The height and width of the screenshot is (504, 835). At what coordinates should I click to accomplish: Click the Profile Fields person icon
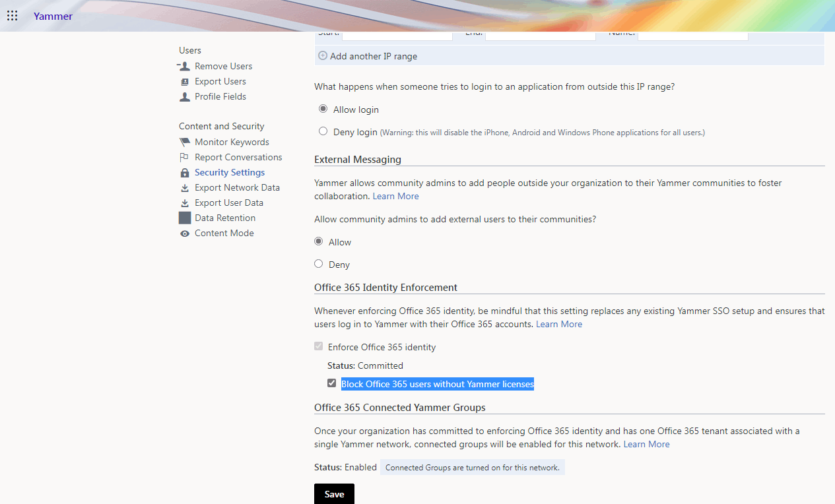(x=185, y=96)
